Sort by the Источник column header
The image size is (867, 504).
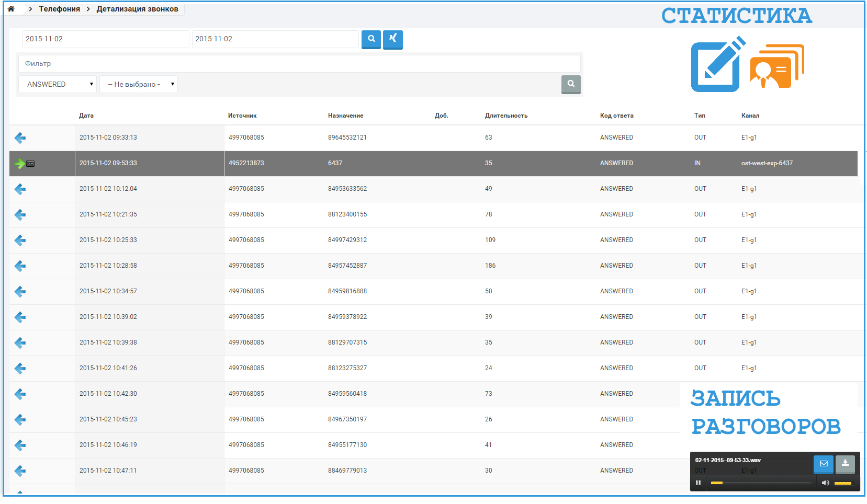[242, 116]
